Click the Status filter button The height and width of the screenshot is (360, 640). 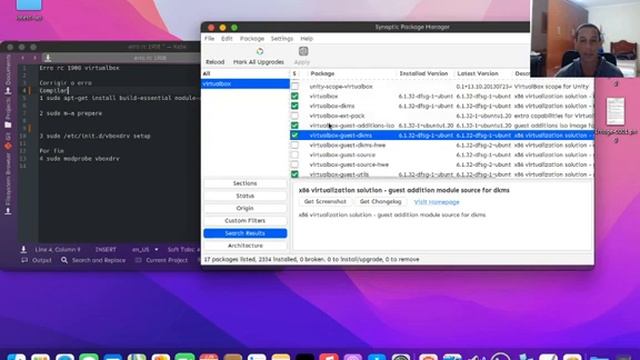tap(245, 196)
